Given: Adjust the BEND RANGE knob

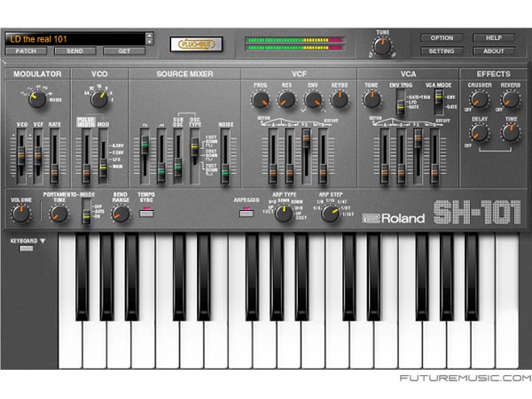Looking at the screenshot, I should (x=121, y=214).
